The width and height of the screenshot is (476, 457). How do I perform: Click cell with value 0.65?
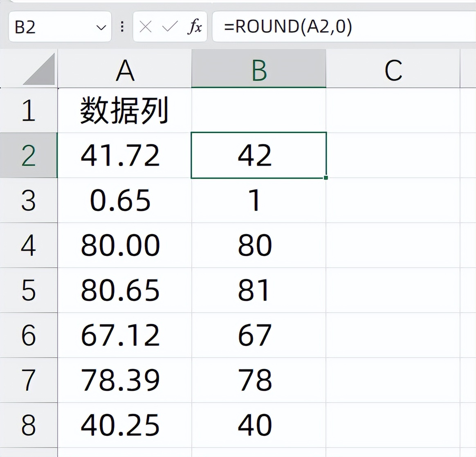tap(125, 200)
